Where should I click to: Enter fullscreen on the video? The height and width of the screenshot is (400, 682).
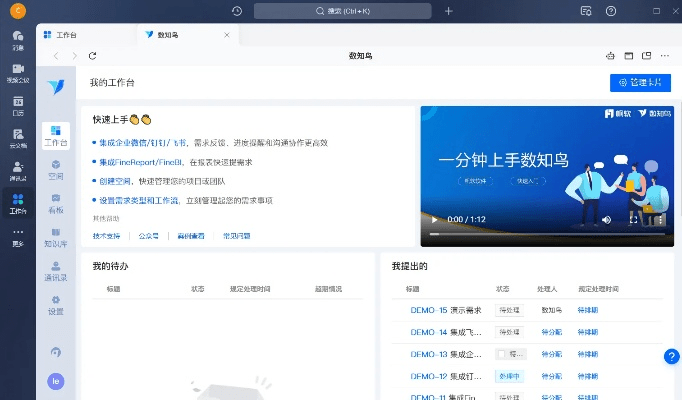[633, 220]
